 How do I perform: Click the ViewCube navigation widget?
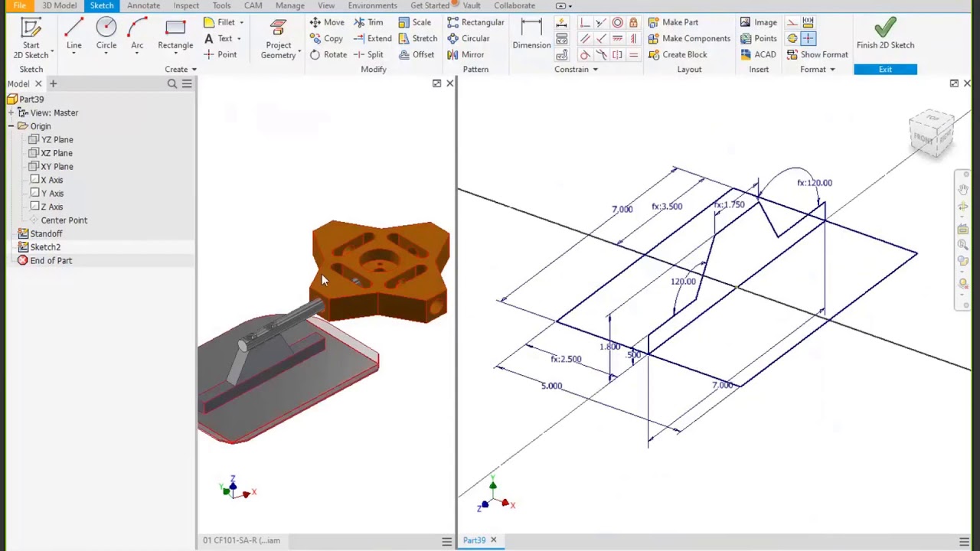tap(932, 135)
